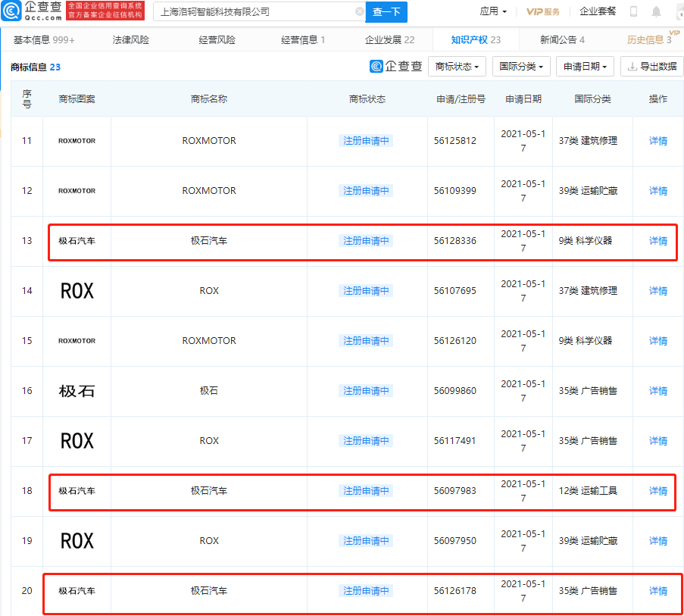This screenshot has width=684, height=616.
Task: Open the VIP服务 link
Action: pos(542,12)
